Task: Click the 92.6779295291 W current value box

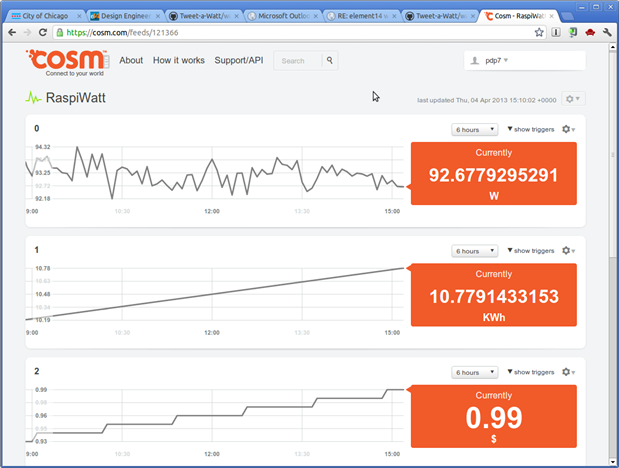Action: 493,173
